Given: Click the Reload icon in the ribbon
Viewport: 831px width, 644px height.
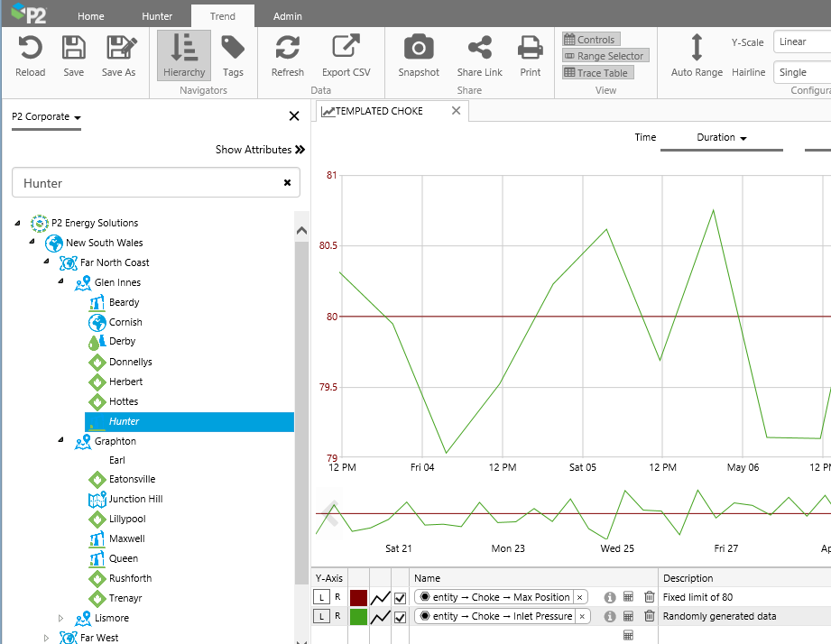Looking at the screenshot, I should pos(30,49).
